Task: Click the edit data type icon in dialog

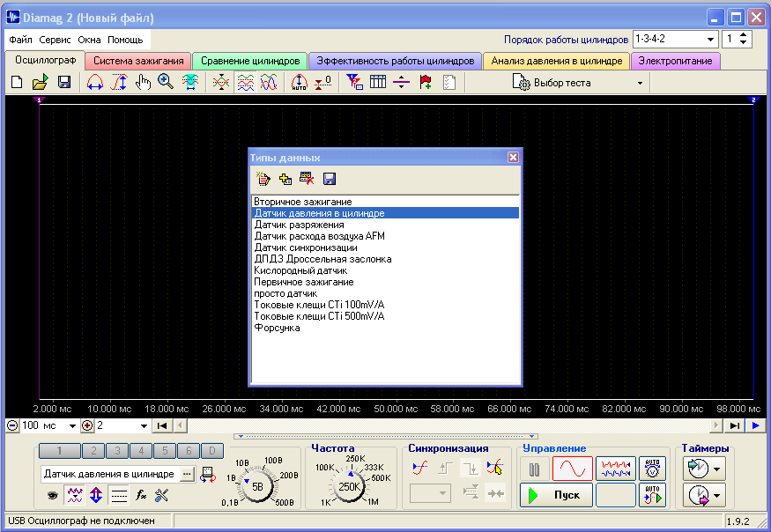Action: (263, 179)
